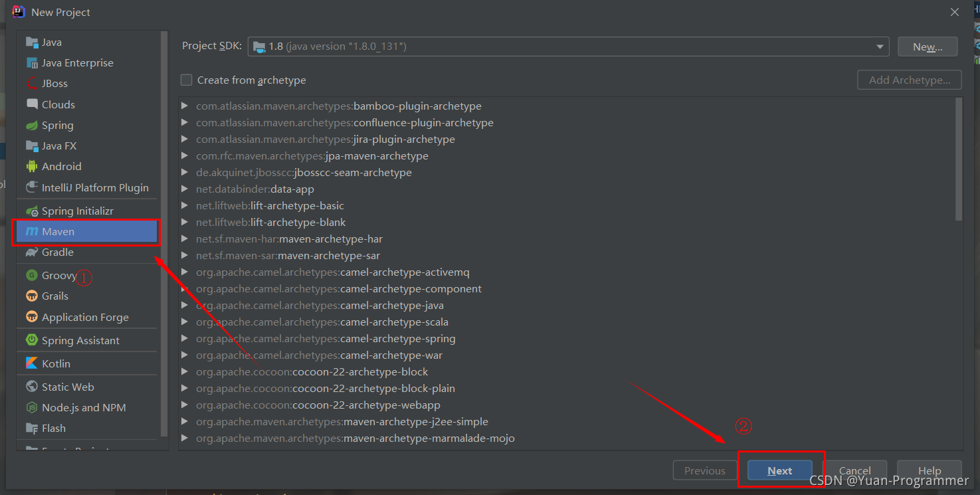The image size is (980, 495).
Task: Click the project type list scrollbar
Action: pos(164,234)
